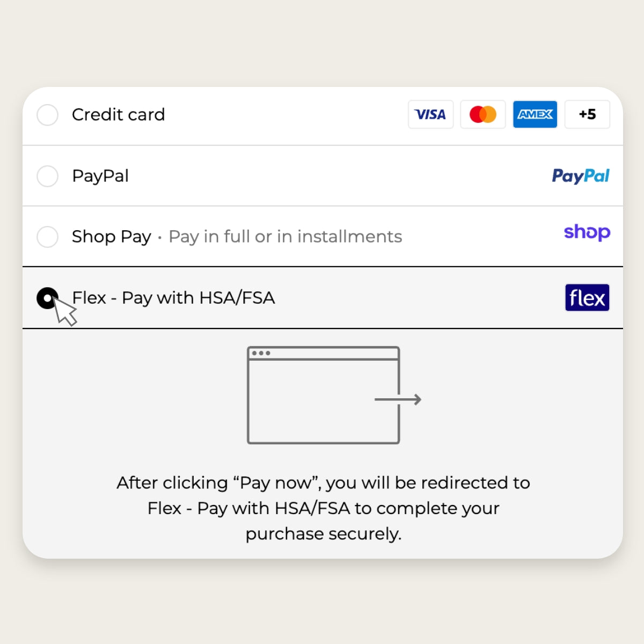
Task: Click "Flex - Pay with HSA/FSA" row label
Action: coord(173,298)
